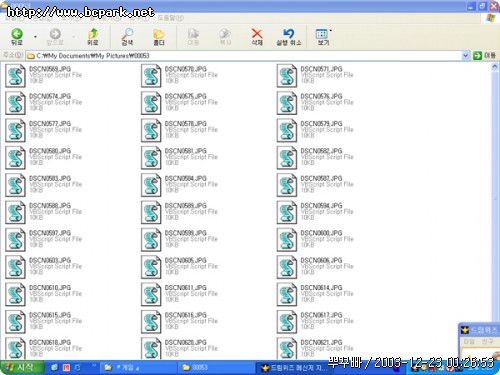Click file name DSCN0606.JPG
The image size is (500, 375).
321,260
